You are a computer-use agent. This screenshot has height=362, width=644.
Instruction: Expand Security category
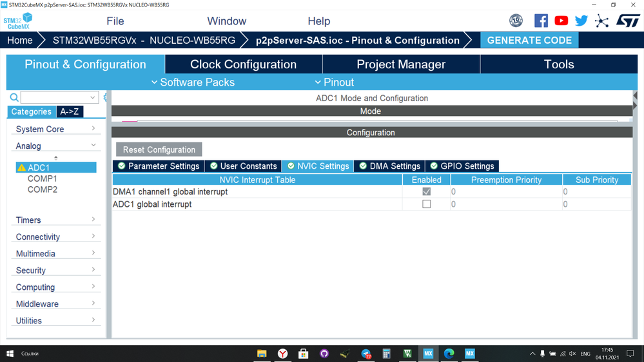56,271
